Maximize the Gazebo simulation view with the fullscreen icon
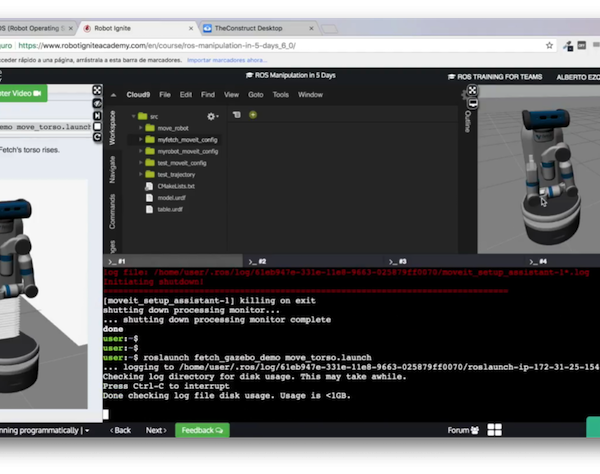The image size is (600, 474). coord(473,90)
